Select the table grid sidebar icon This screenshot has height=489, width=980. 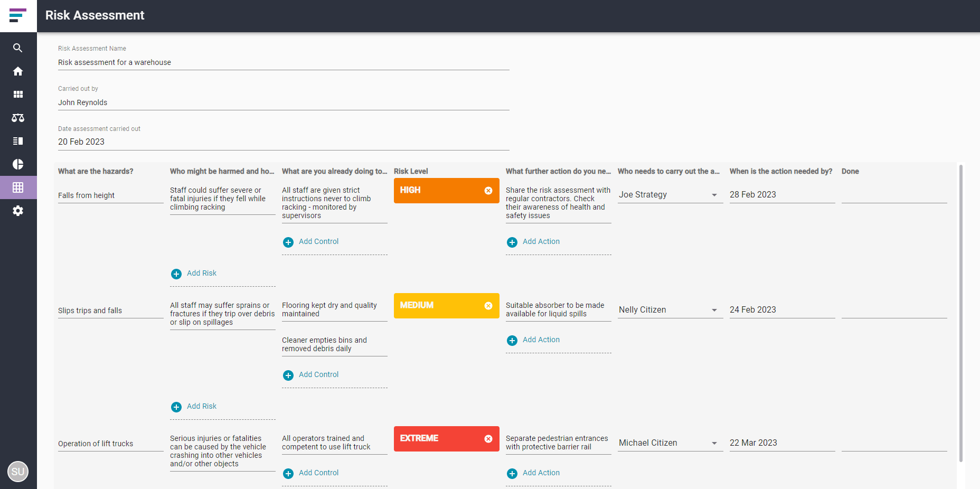(x=18, y=187)
